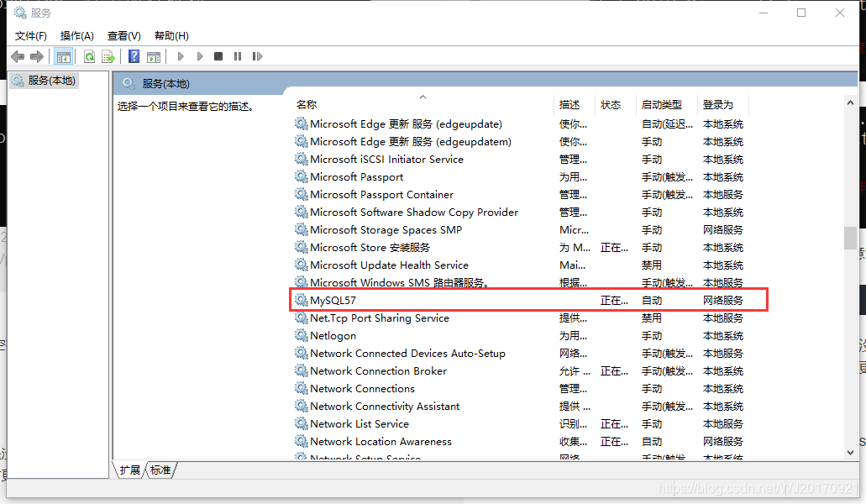Click the Forward arrow toolbar icon

coord(37,56)
